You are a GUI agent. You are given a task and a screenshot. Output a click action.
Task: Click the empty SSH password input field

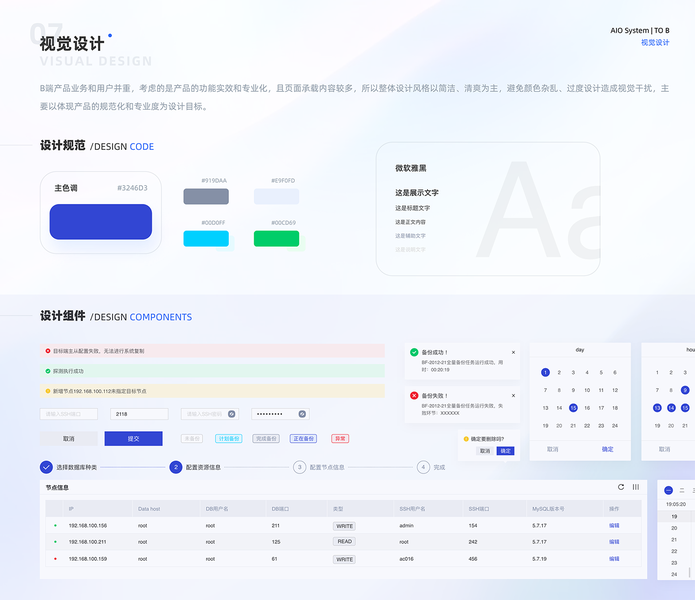[210, 414]
